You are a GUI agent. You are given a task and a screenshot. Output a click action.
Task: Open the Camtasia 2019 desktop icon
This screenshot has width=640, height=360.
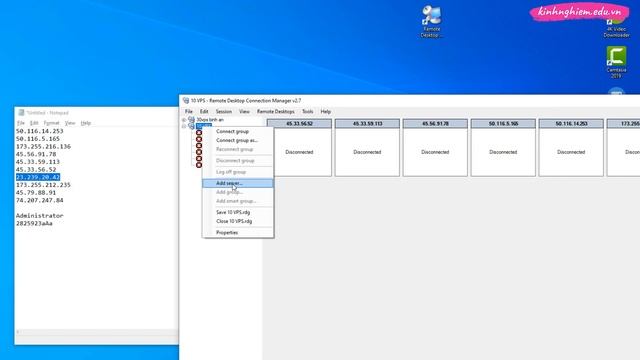click(x=616, y=62)
